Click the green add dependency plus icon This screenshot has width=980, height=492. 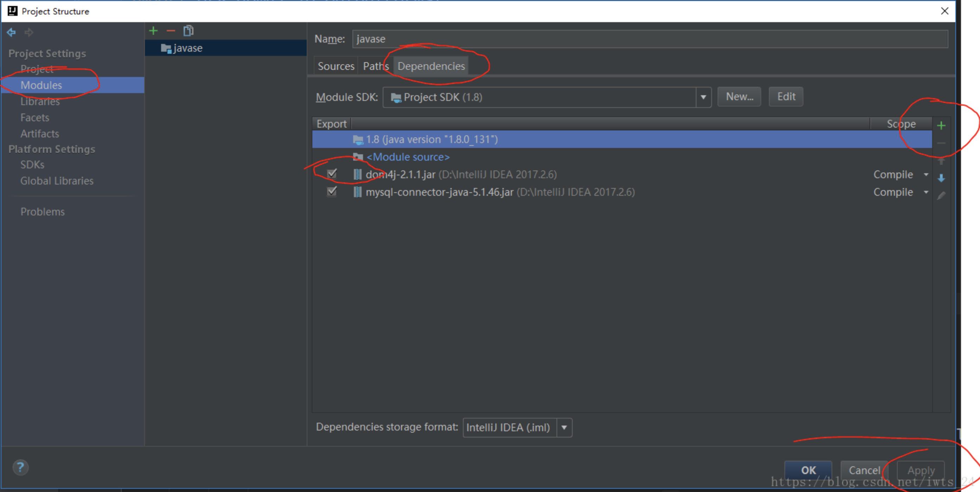(941, 125)
